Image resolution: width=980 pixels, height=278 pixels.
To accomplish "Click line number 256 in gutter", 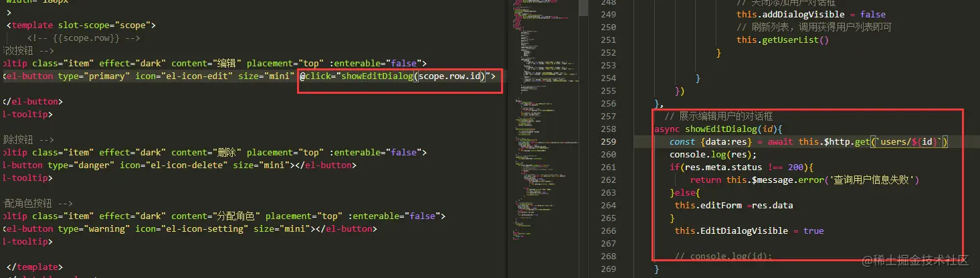I will pos(608,104).
